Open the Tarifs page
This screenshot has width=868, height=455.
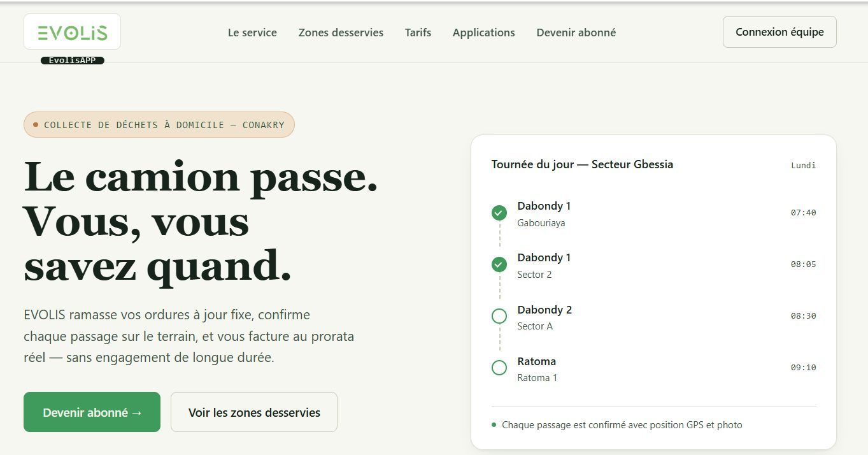tap(418, 32)
